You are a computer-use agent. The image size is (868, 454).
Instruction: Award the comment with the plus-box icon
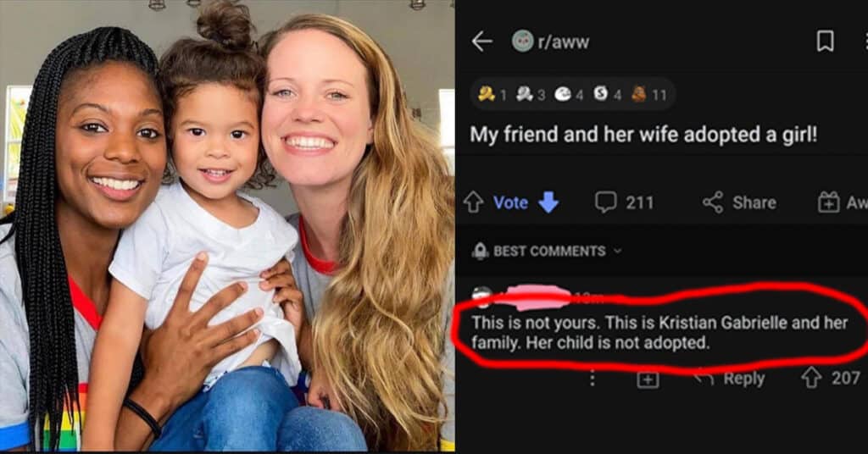tap(648, 379)
